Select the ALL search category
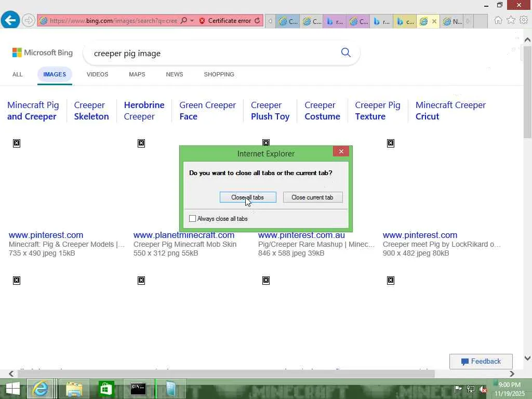Image resolution: width=532 pixels, height=399 pixels. point(17,74)
